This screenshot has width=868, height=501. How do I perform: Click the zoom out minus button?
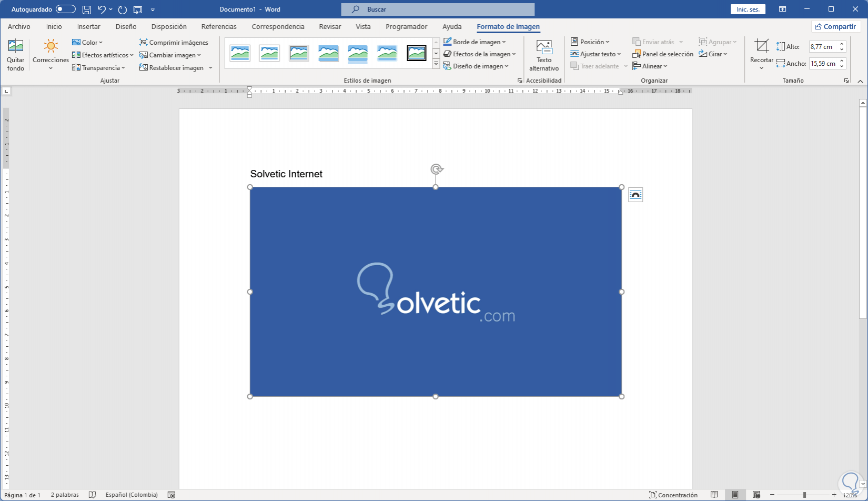[x=772, y=495]
